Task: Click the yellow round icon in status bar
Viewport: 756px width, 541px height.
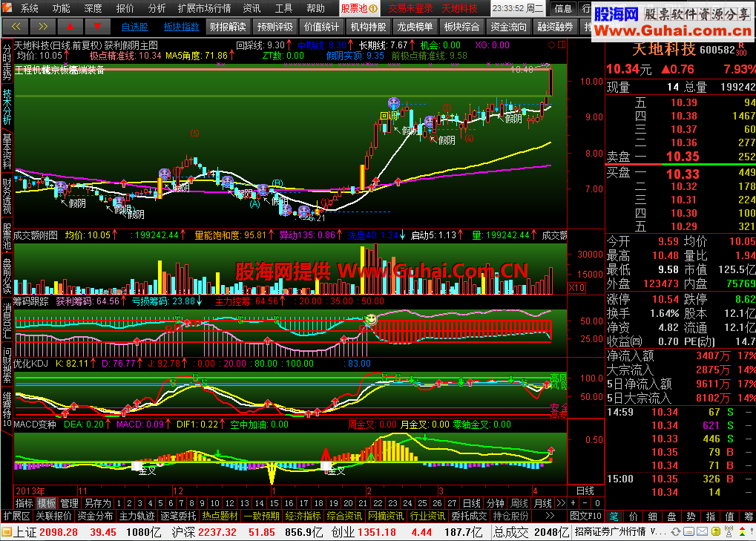Action: pyautogui.click(x=716, y=532)
